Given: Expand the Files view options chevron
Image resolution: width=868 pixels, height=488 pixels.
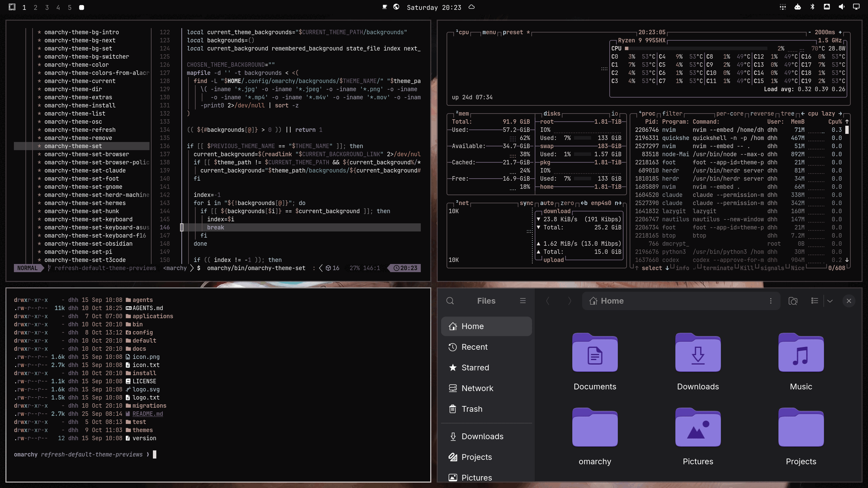Looking at the screenshot, I should [830, 301].
